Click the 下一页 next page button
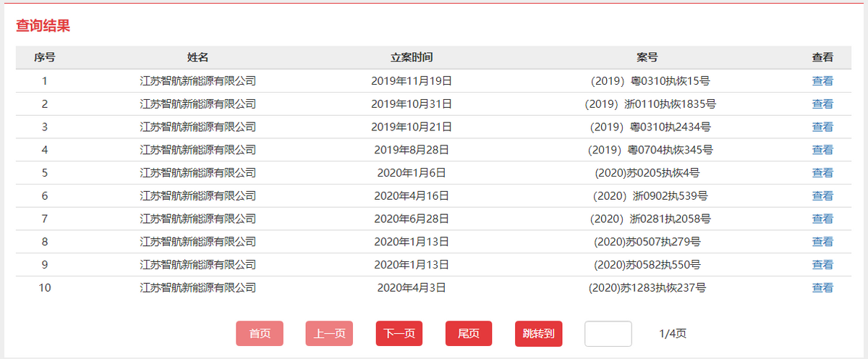This screenshot has width=868, height=359. pos(399,334)
